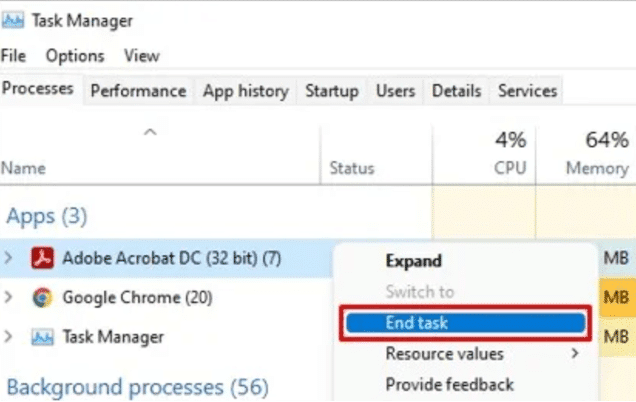The width and height of the screenshot is (636, 402).
Task: Switch to the App history tab
Action: [x=246, y=91]
